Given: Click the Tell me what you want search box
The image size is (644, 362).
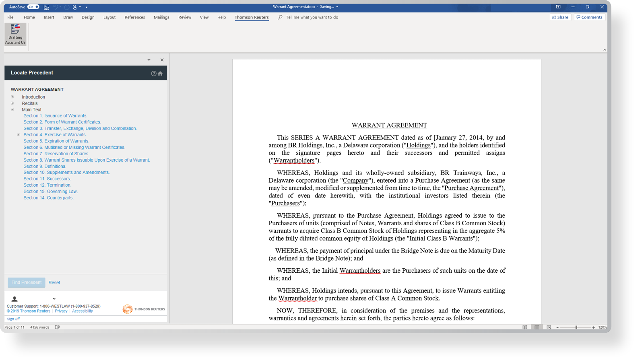Looking at the screenshot, I should (x=312, y=17).
